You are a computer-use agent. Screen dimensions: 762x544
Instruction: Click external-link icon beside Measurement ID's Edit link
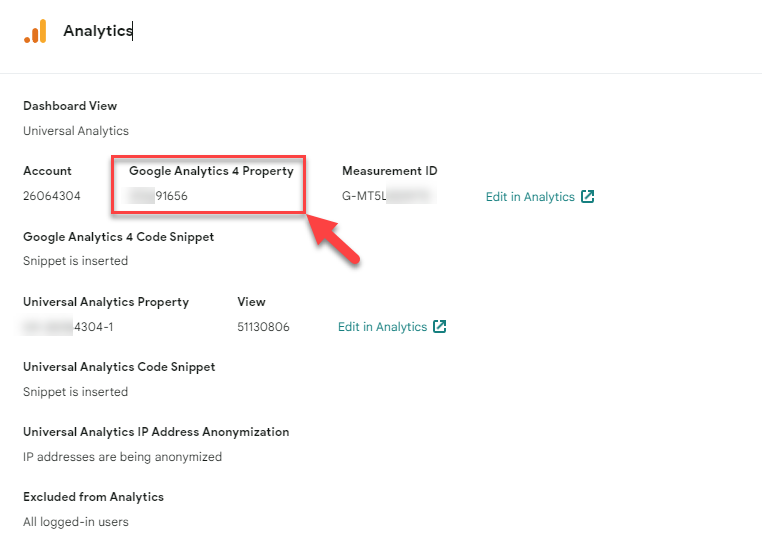588,197
